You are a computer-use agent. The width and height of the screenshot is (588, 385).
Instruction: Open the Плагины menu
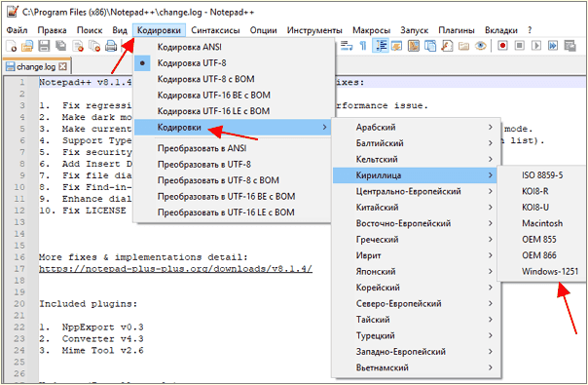(457, 30)
